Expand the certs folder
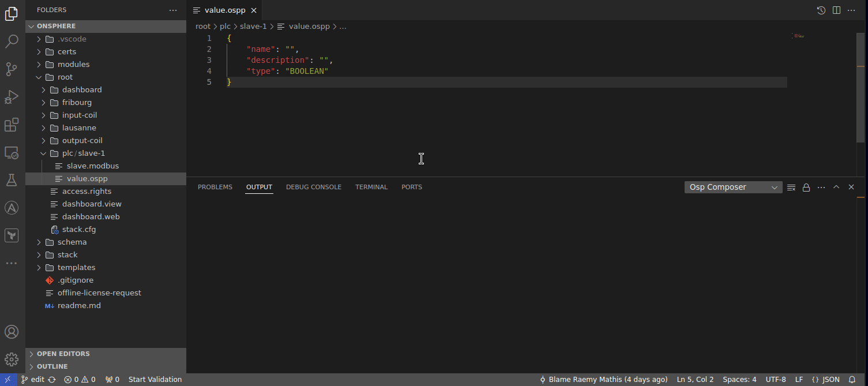 pos(106,51)
